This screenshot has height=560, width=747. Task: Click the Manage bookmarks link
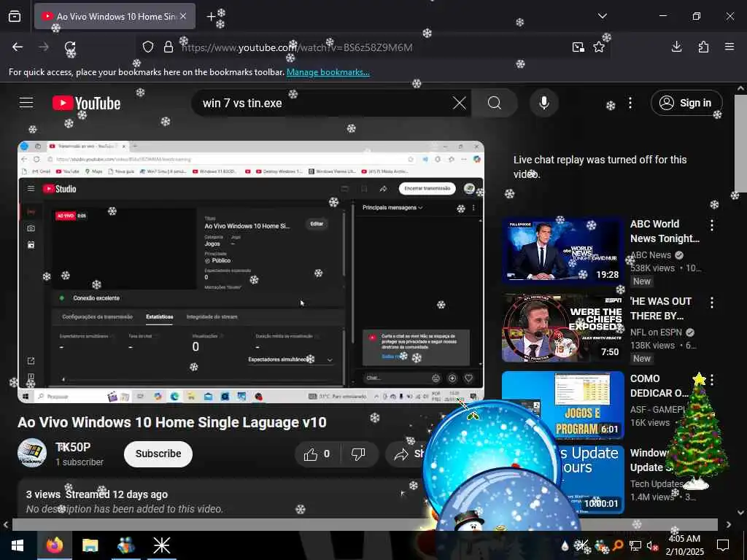[328, 72]
